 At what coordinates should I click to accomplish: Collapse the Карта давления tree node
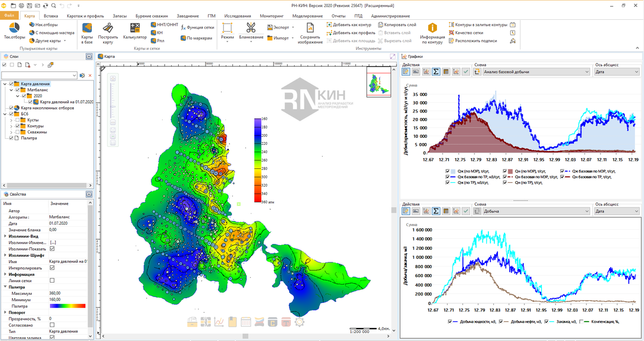5,84
